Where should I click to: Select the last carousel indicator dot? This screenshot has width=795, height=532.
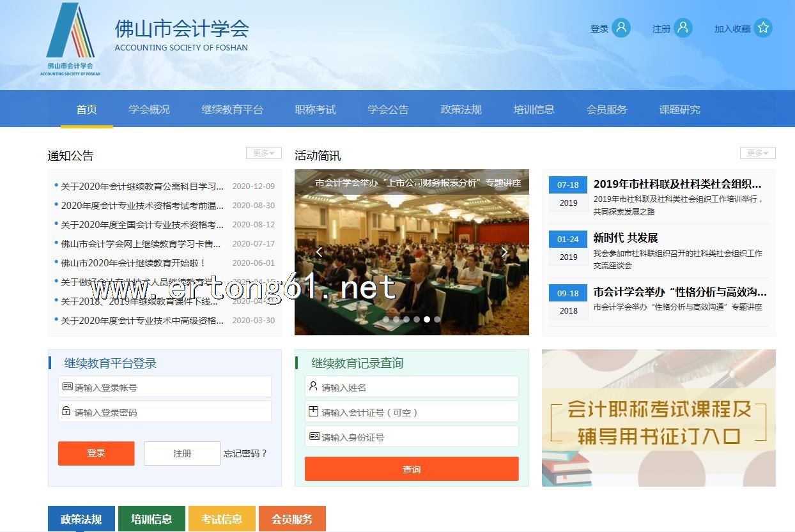437,319
